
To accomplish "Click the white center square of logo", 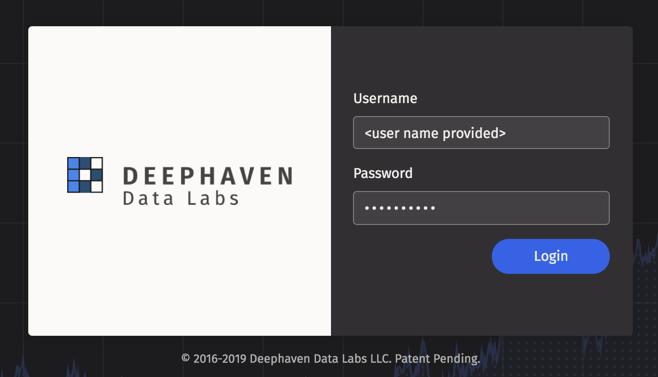I will click(x=85, y=175).
